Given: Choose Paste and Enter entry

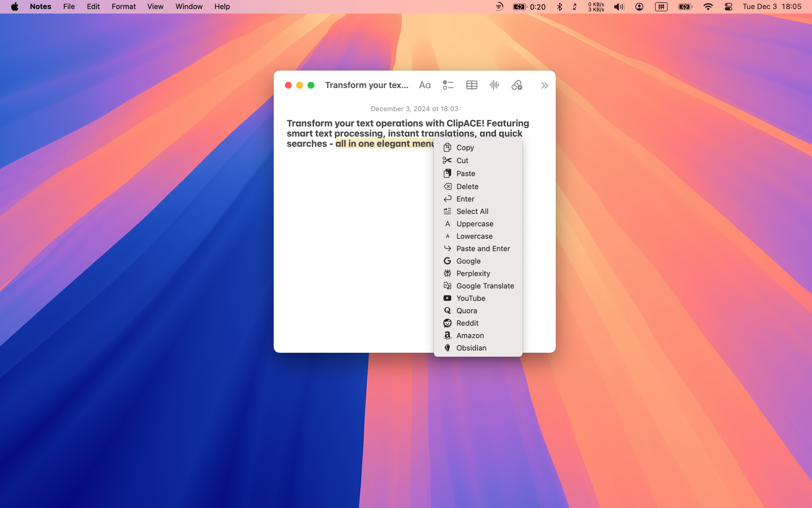Looking at the screenshot, I should point(478,249).
